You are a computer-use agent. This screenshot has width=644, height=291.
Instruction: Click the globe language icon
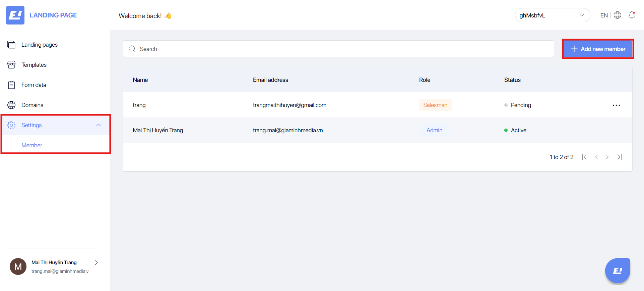[617, 15]
